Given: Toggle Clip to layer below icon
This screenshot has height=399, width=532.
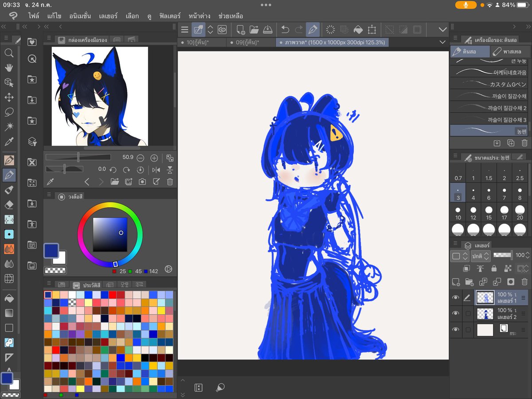Looking at the screenshot, I should 467,269.
